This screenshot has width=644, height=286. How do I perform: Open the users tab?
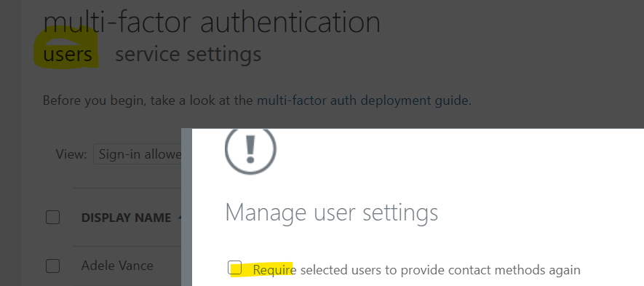click(x=68, y=55)
